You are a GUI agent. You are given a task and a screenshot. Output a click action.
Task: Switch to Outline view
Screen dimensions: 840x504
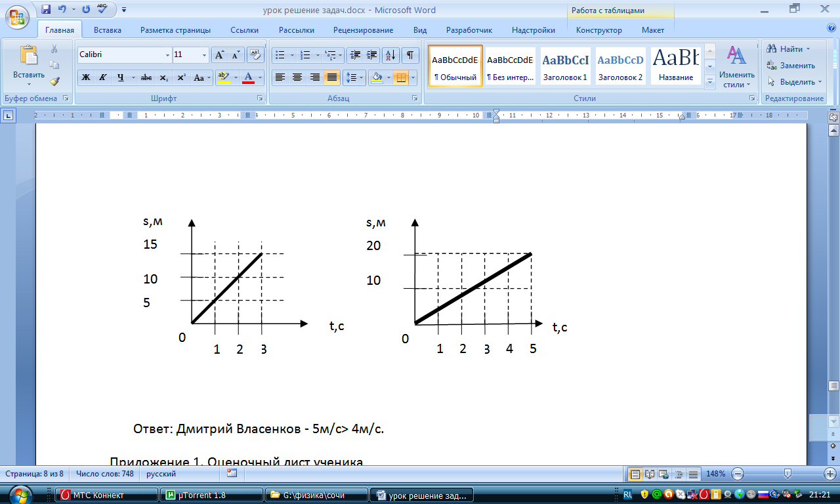click(679, 474)
